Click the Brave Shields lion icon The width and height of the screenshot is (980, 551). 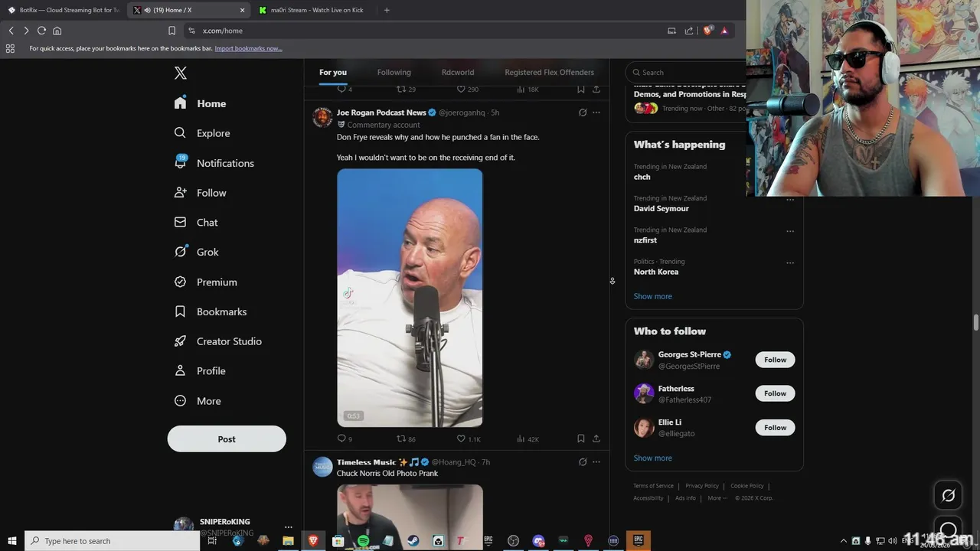(708, 31)
